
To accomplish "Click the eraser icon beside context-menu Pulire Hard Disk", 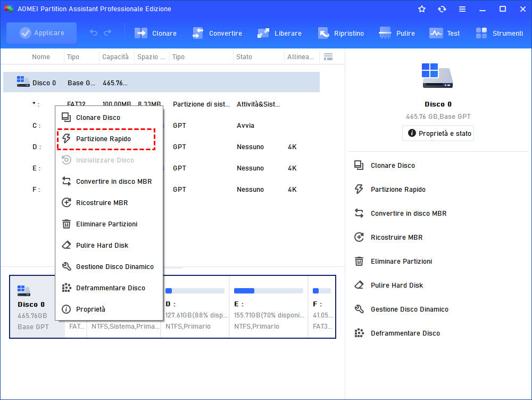I will (66, 245).
